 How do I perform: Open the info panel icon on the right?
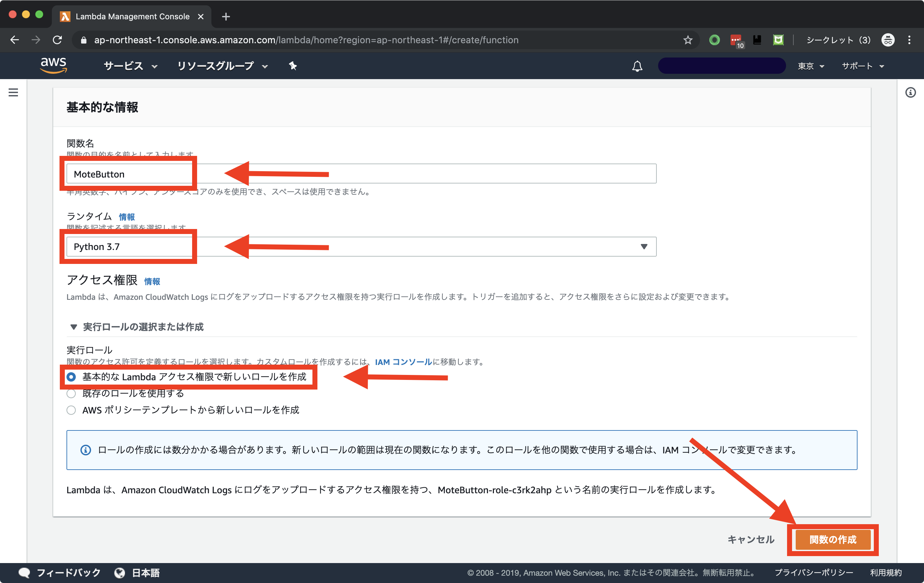coord(910,92)
